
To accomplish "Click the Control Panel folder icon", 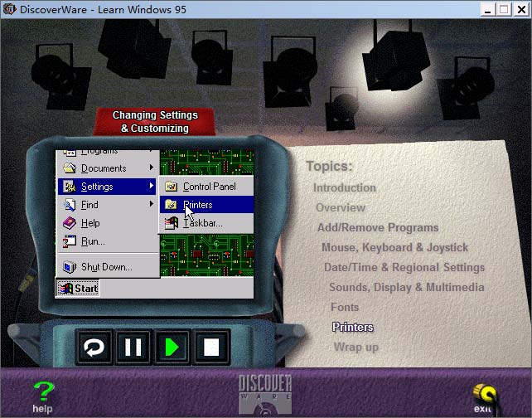I will (171, 187).
